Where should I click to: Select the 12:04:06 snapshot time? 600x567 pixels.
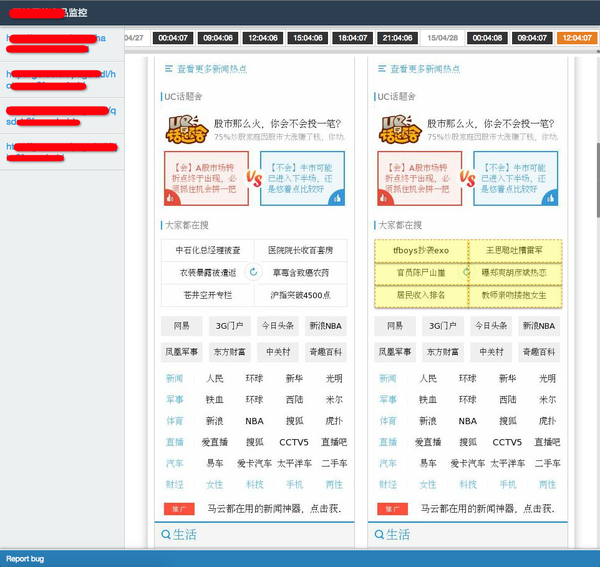click(263, 38)
